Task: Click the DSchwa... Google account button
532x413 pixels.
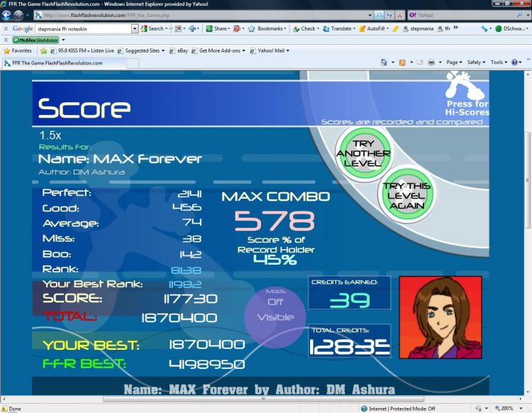Action: (x=512, y=29)
